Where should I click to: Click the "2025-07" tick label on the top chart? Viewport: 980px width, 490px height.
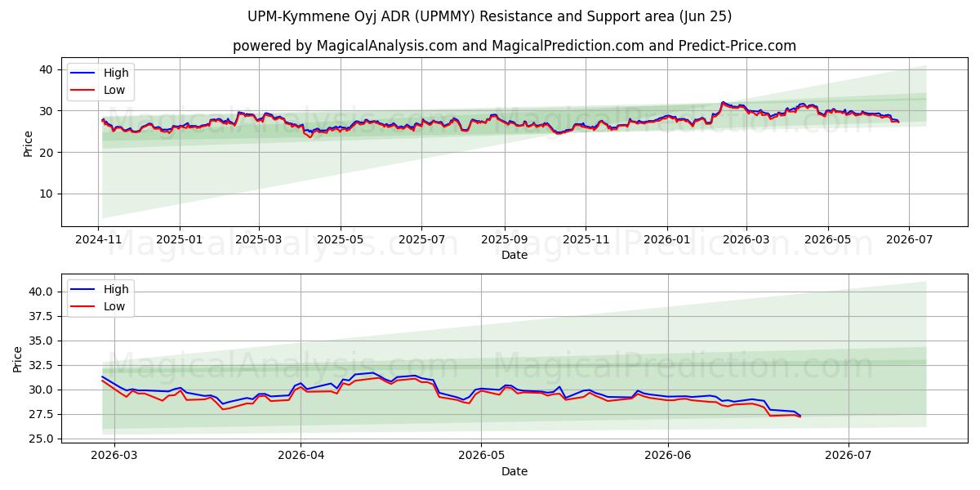(x=421, y=239)
